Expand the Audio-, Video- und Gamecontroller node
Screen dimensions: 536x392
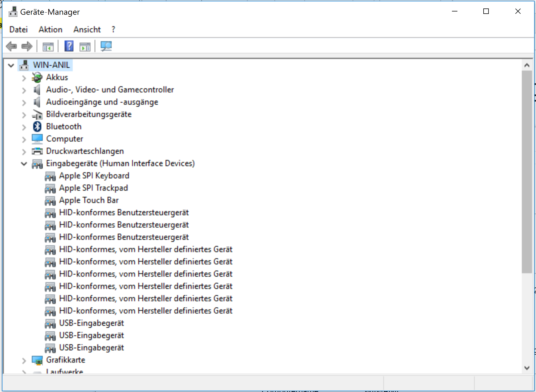click(x=24, y=90)
